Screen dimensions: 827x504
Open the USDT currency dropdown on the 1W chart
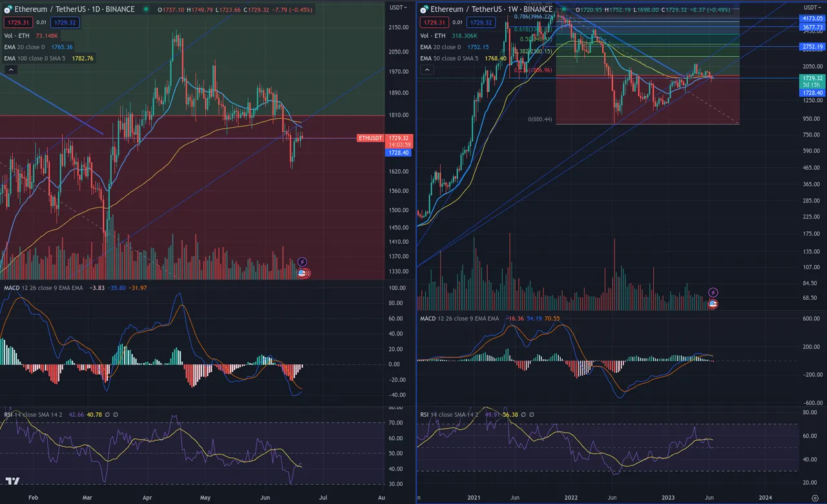point(812,7)
